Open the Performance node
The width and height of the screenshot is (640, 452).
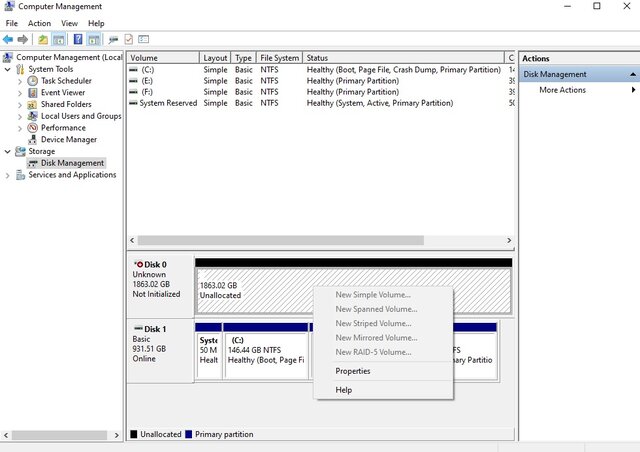pos(62,128)
